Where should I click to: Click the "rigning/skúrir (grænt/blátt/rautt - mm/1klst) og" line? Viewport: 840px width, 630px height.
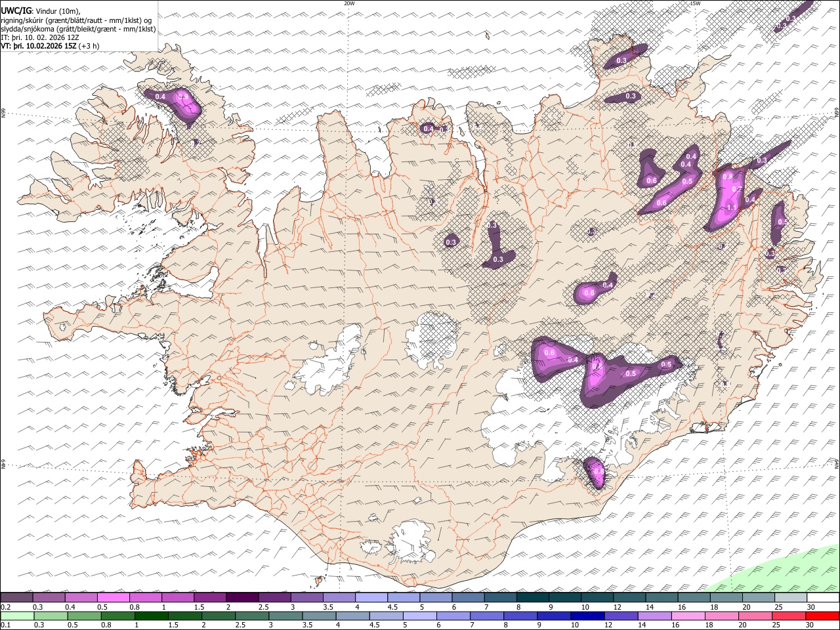[x=77, y=20]
